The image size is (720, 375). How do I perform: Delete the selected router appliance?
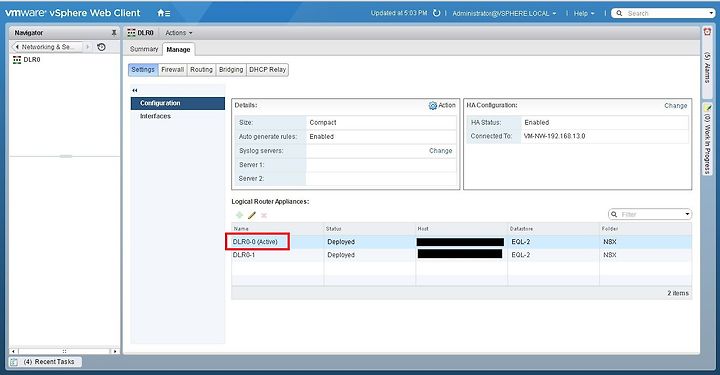(264, 215)
